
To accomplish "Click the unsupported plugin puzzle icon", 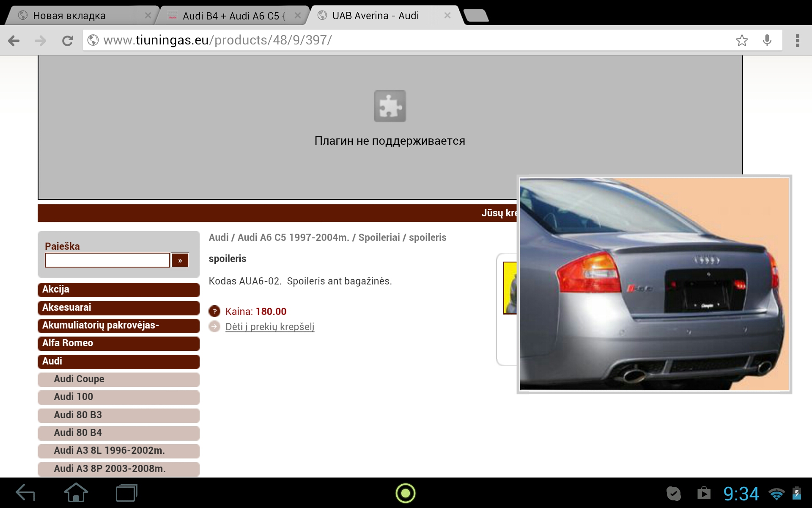I will 390,106.
